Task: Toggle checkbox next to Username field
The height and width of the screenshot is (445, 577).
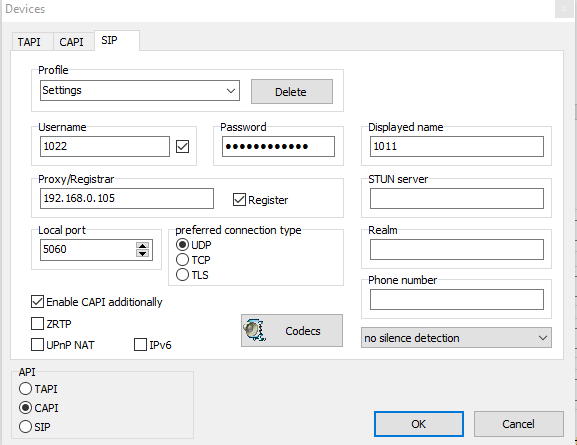Action: [183, 146]
